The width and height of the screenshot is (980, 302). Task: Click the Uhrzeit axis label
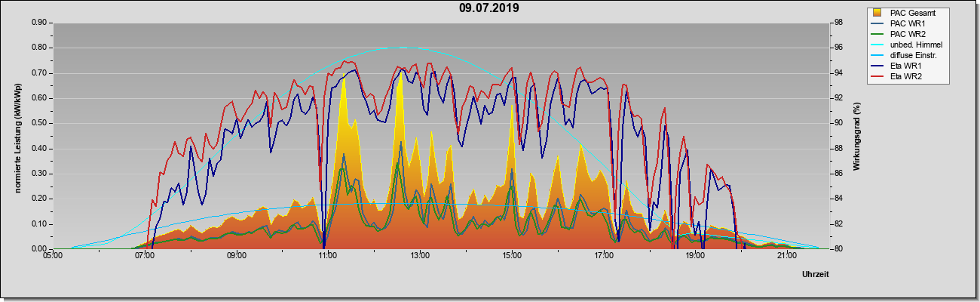click(816, 276)
